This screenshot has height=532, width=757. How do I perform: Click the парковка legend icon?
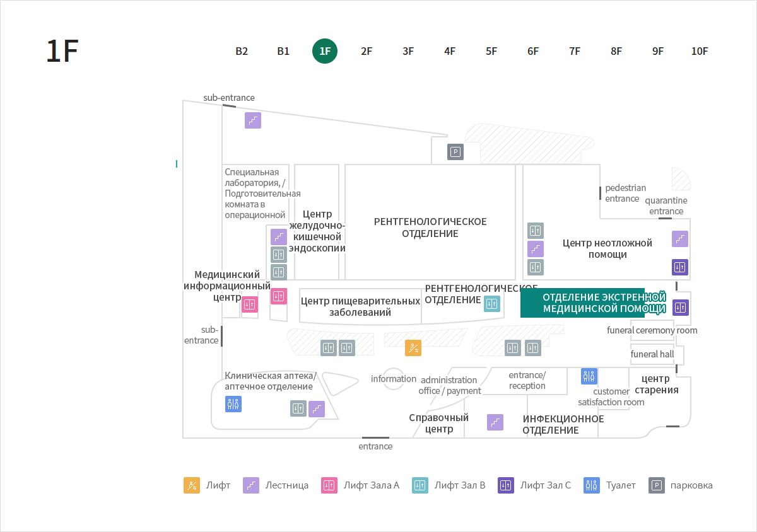[x=657, y=485]
